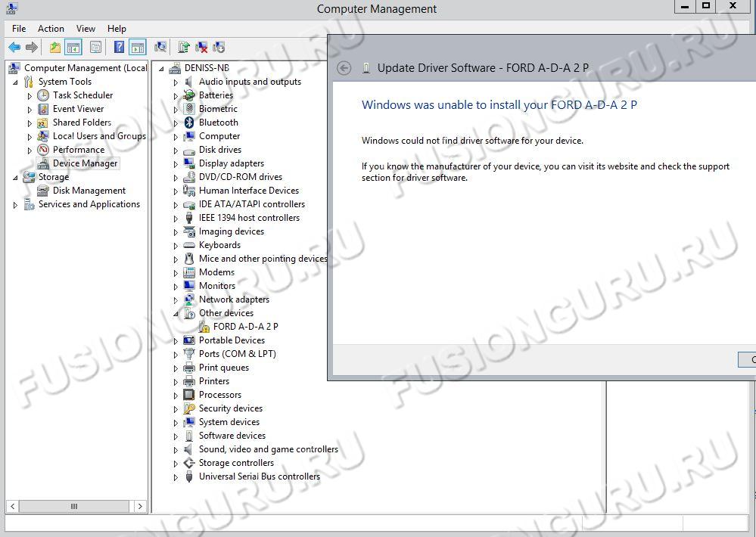Select Computer Management (Local) root node
The height and width of the screenshot is (537, 756).
tap(86, 68)
